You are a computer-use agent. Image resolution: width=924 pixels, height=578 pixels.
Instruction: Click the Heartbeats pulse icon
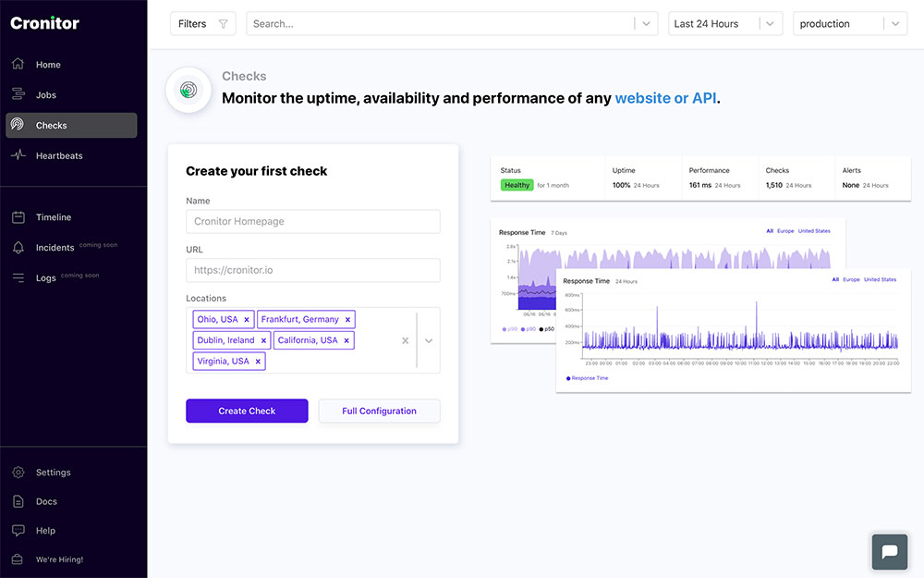[x=18, y=155]
